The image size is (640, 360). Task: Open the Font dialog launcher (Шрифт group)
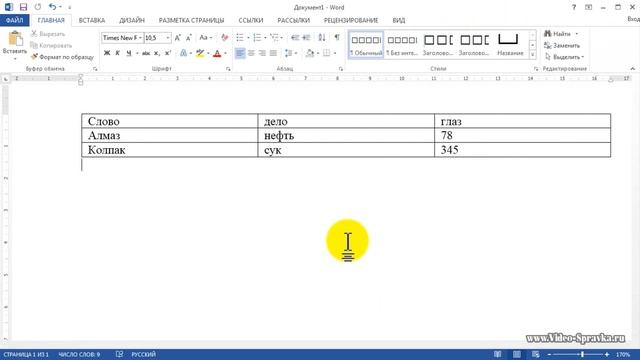228,69
